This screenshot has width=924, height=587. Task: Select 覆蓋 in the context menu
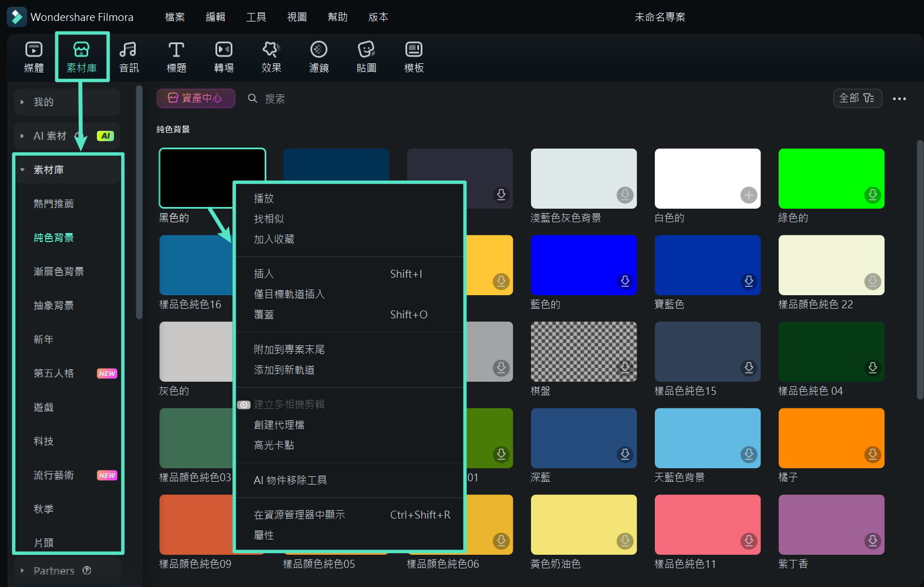point(350,314)
